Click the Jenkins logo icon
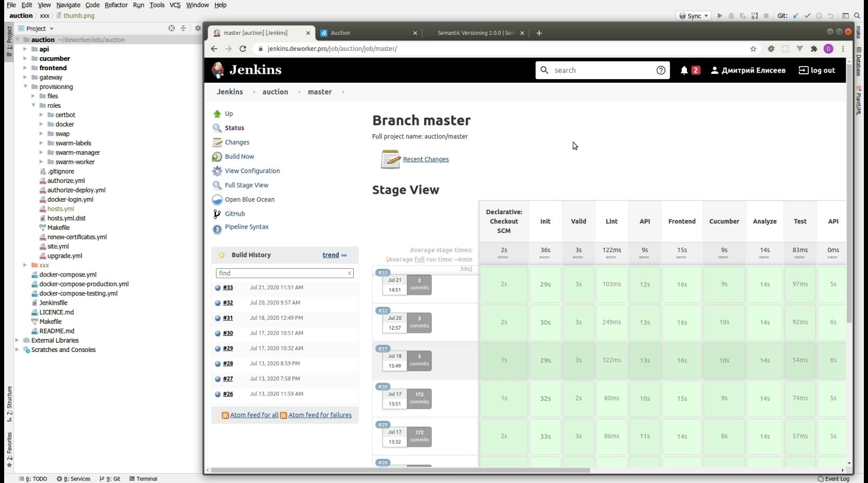 coord(218,70)
